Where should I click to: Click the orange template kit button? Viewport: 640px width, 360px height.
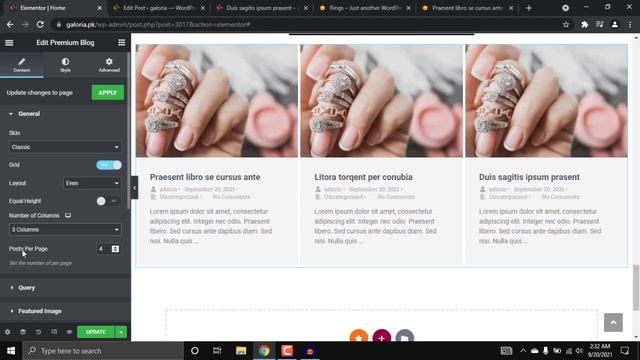(x=359, y=337)
